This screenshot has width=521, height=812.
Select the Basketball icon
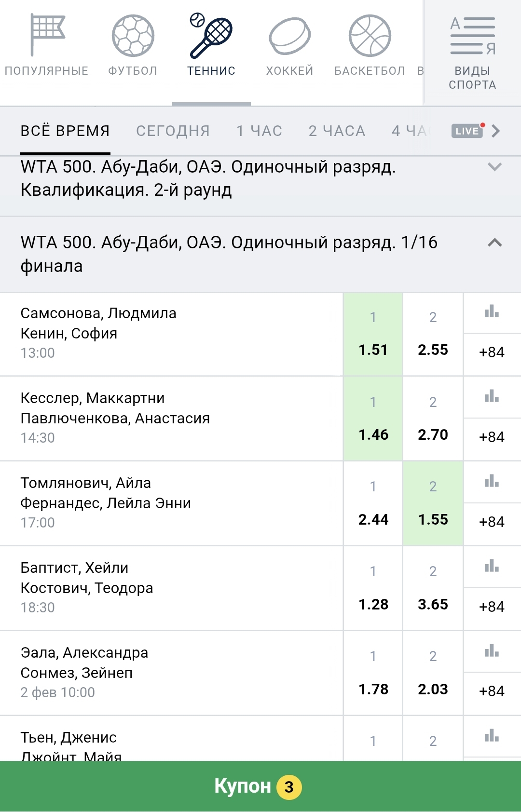[370, 36]
